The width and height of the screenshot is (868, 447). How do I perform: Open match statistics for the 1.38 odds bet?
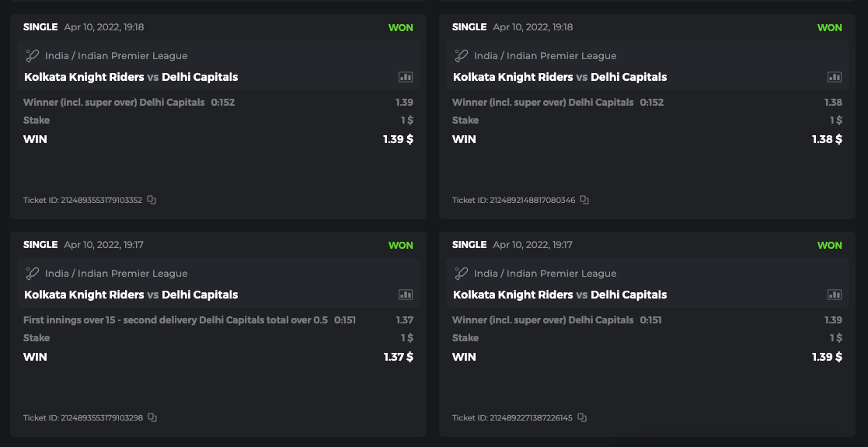click(x=835, y=78)
